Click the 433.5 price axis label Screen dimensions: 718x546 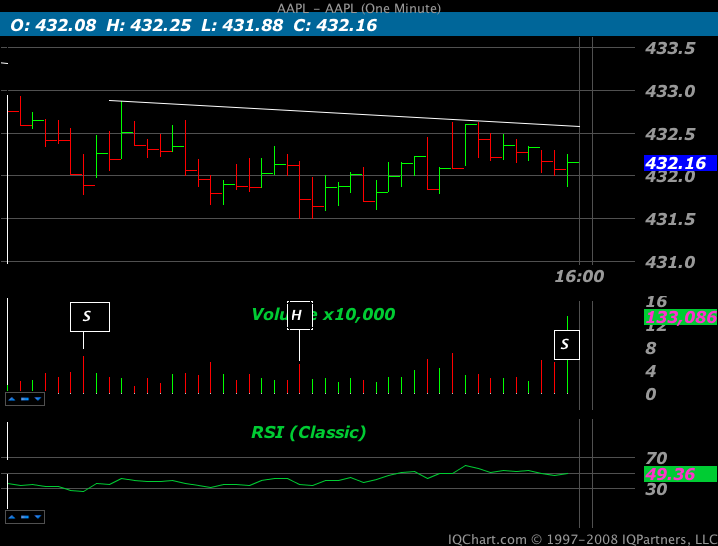click(x=670, y=48)
